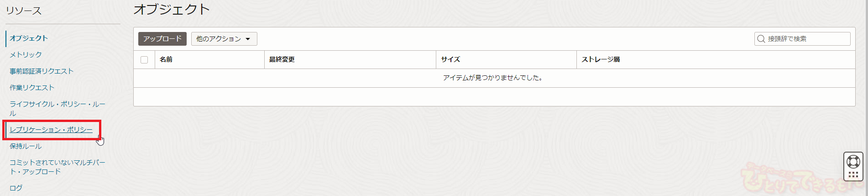Open the 他のアクション dropdown
Screen dimensions: 868x196
click(224, 39)
